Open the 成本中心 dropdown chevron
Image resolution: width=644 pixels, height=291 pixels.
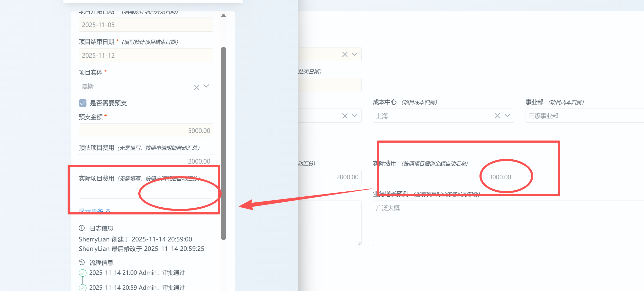(x=507, y=116)
